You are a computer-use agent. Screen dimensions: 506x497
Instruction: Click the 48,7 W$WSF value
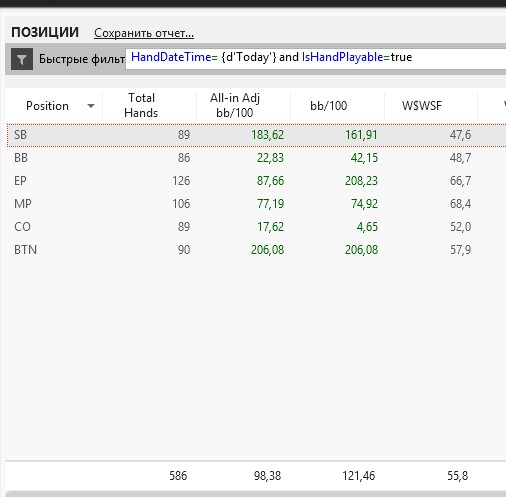click(461, 158)
